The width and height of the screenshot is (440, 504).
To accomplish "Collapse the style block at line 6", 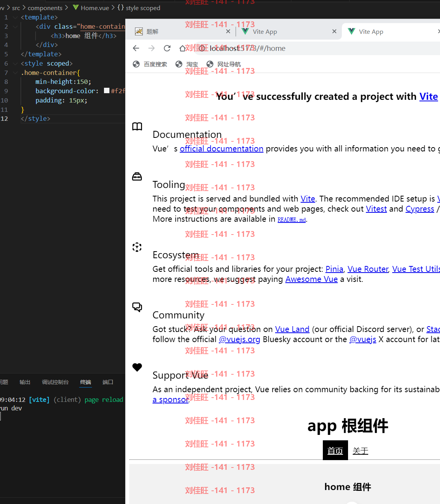I will [x=15, y=64].
